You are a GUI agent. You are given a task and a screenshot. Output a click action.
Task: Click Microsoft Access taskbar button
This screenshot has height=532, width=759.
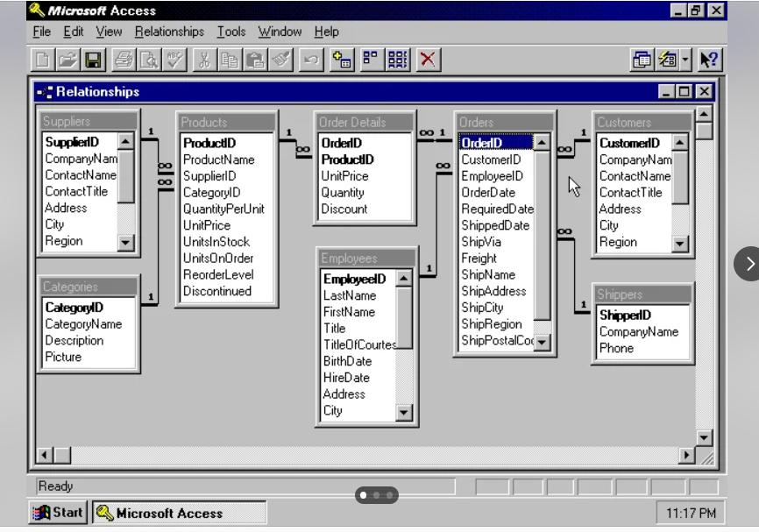coord(179,513)
